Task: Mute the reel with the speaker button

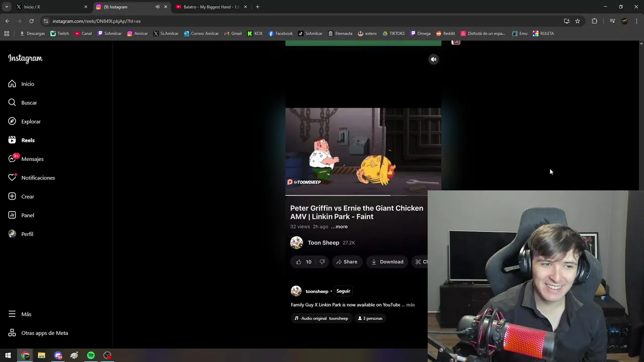Action: click(434, 59)
